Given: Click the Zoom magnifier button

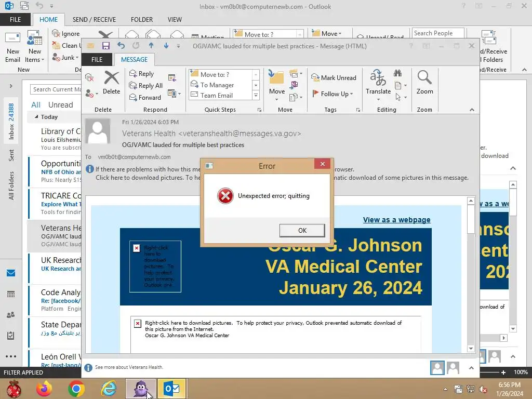Looking at the screenshot, I should click(x=424, y=83).
